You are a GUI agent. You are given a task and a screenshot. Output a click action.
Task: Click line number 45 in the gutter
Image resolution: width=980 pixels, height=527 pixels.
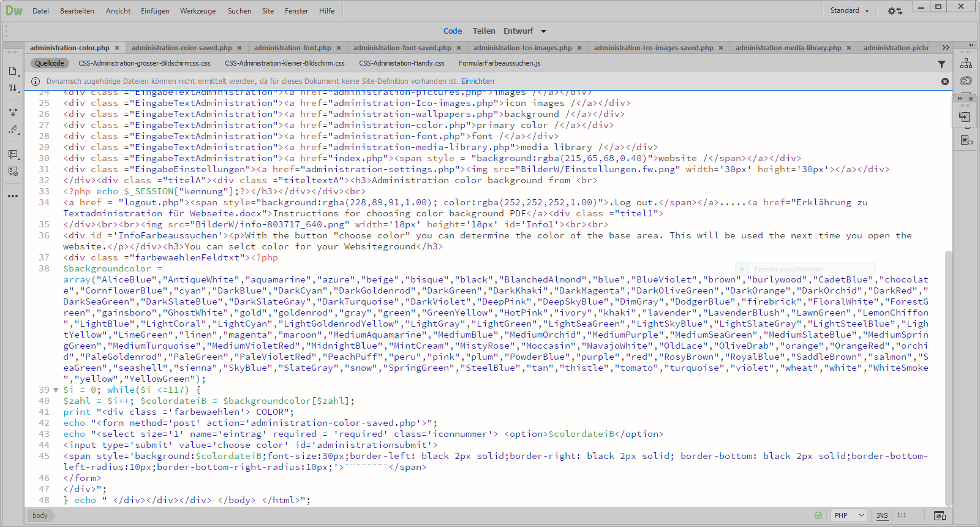(44, 456)
